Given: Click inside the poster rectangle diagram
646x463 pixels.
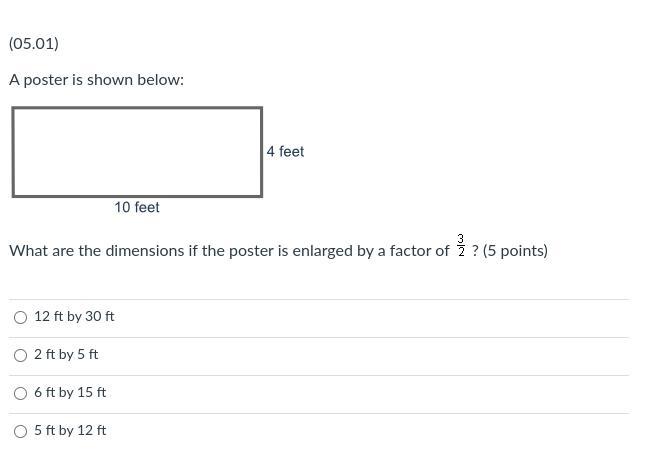Looking at the screenshot, I should click(x=137, y=152).
